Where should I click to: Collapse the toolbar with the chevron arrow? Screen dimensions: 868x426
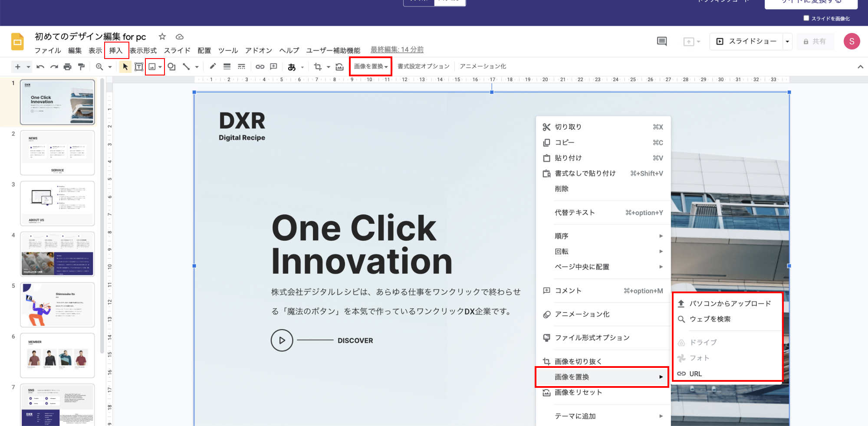tap(860, 67)
